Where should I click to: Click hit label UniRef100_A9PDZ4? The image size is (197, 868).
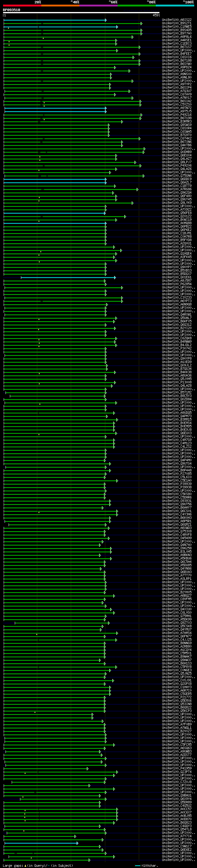pos(177,67)
